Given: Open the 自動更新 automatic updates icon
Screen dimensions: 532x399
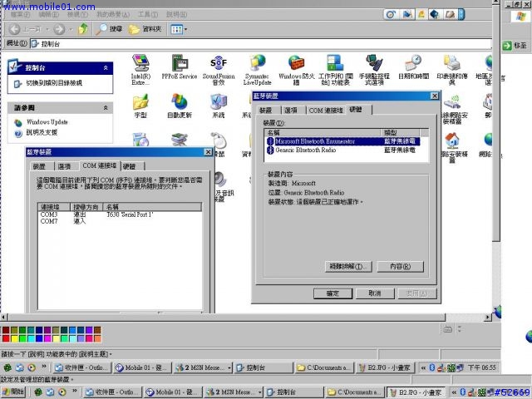Looking at the screenshot, I should [x=180, y=106].
